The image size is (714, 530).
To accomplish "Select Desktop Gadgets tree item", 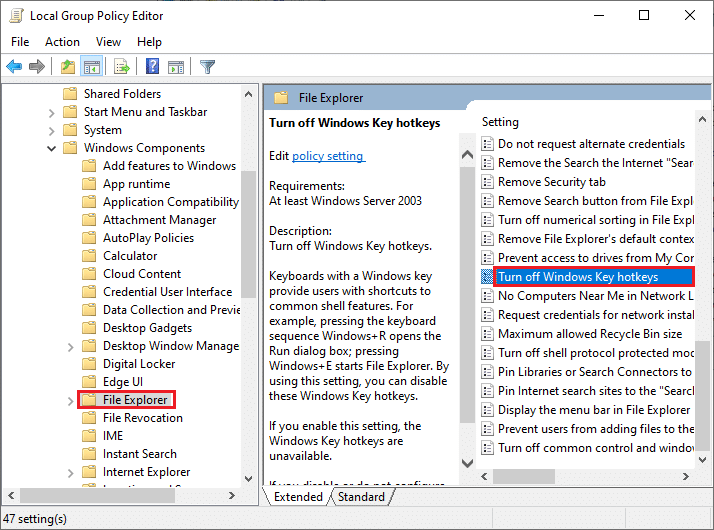I will pos(147,328).
